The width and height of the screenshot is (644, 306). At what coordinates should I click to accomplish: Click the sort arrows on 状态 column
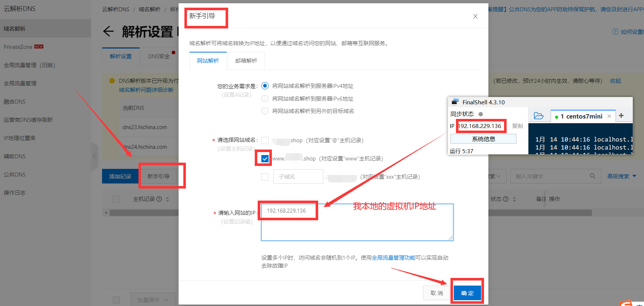(514, 199)
